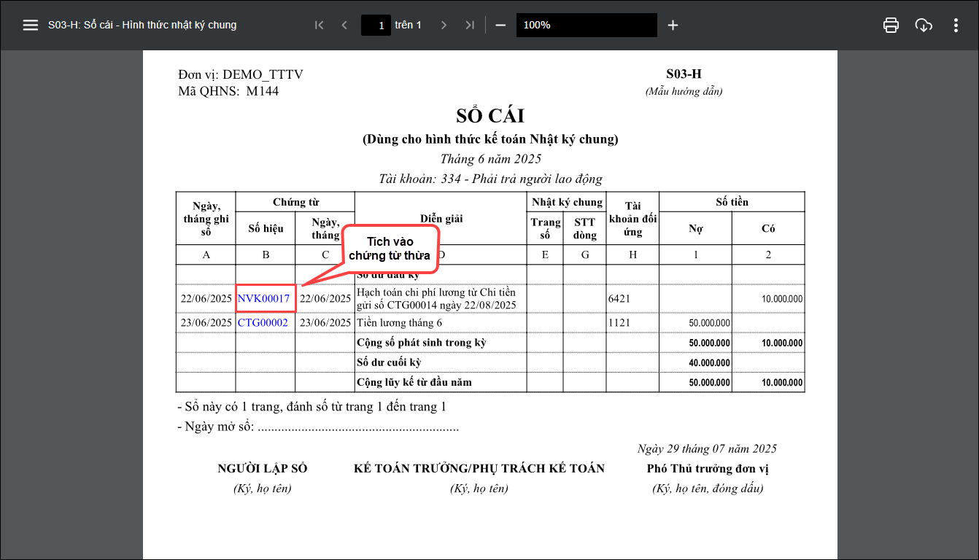Click the 'NGƯỜI LẬP SỔ' signature title
Image resolution: width=979 pixels, height=560 pixels.
(263, 469)
